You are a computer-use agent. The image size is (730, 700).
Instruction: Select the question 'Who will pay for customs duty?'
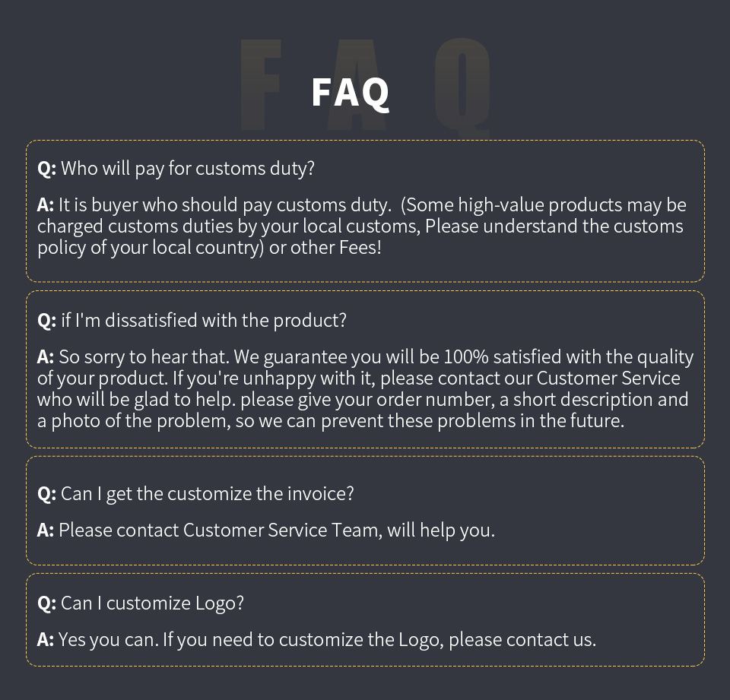point(176,168)
